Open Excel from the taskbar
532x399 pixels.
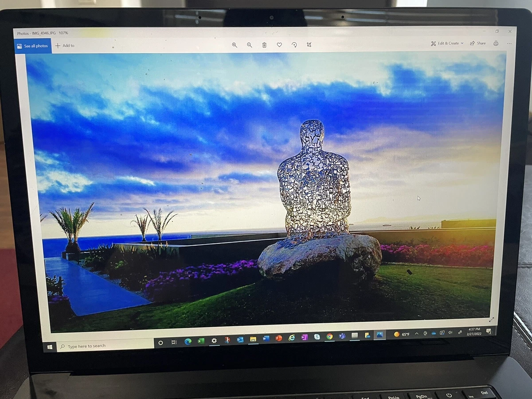(200, 341)
